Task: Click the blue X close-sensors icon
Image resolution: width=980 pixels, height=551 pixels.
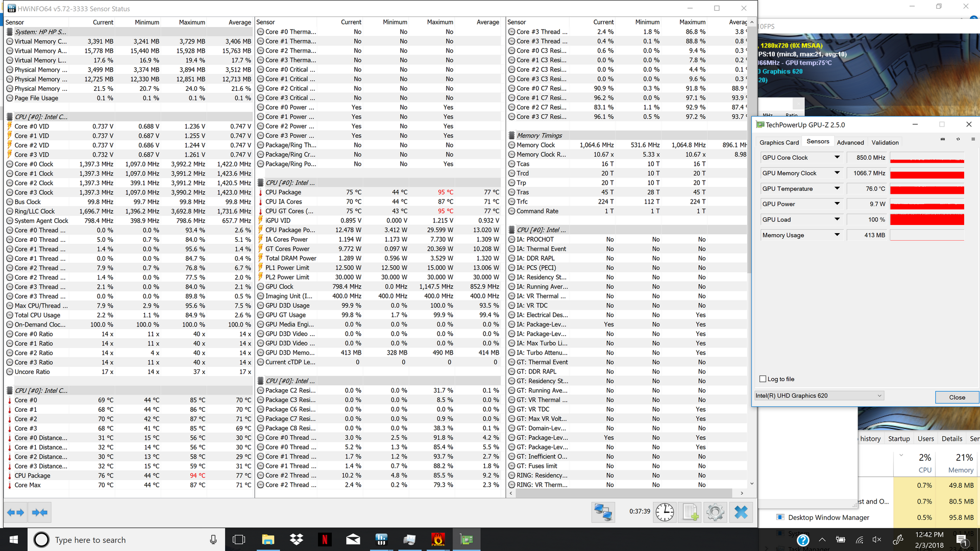Action: [x=741, y=512]
